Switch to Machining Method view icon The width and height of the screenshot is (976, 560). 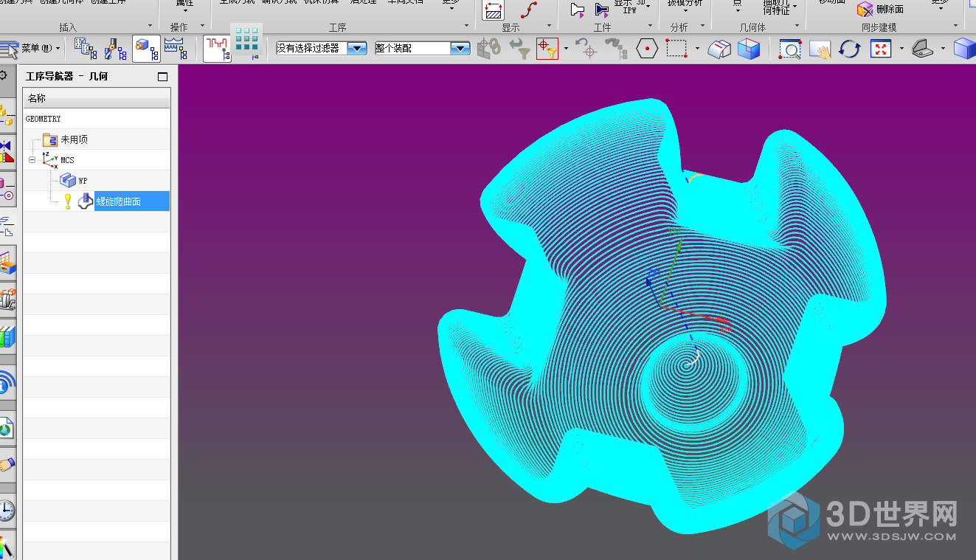pyautogui.click(x=176, y=49)
